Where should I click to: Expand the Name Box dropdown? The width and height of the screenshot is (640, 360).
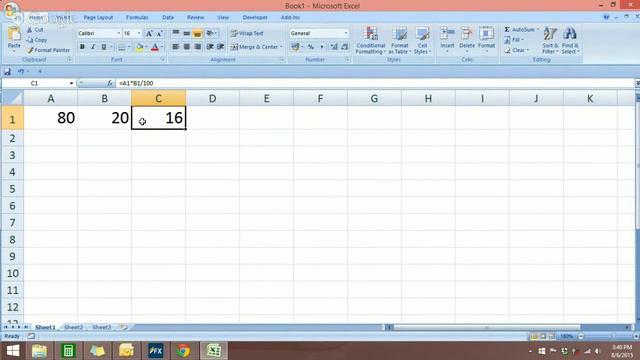click(x=71, y=83)
